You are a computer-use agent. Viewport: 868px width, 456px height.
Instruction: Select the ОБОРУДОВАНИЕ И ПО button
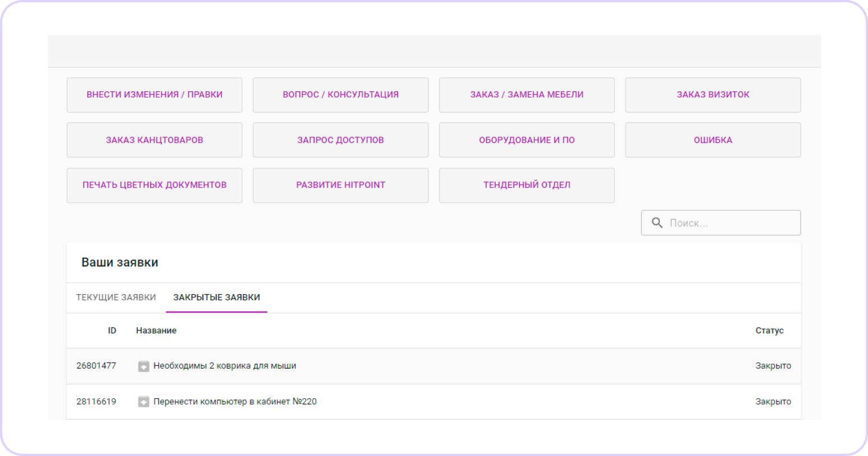click(x=527, y=140)
